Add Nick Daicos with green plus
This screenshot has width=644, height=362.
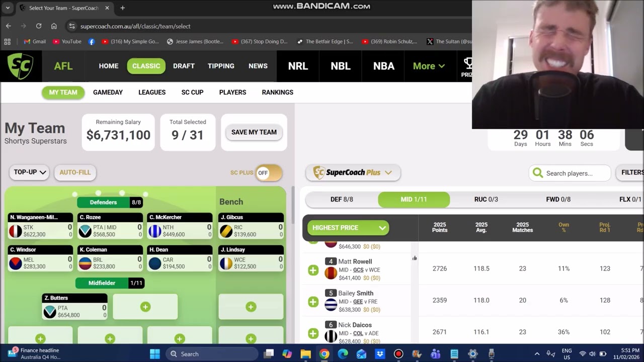pyautogui.click(x=313, y=333)
